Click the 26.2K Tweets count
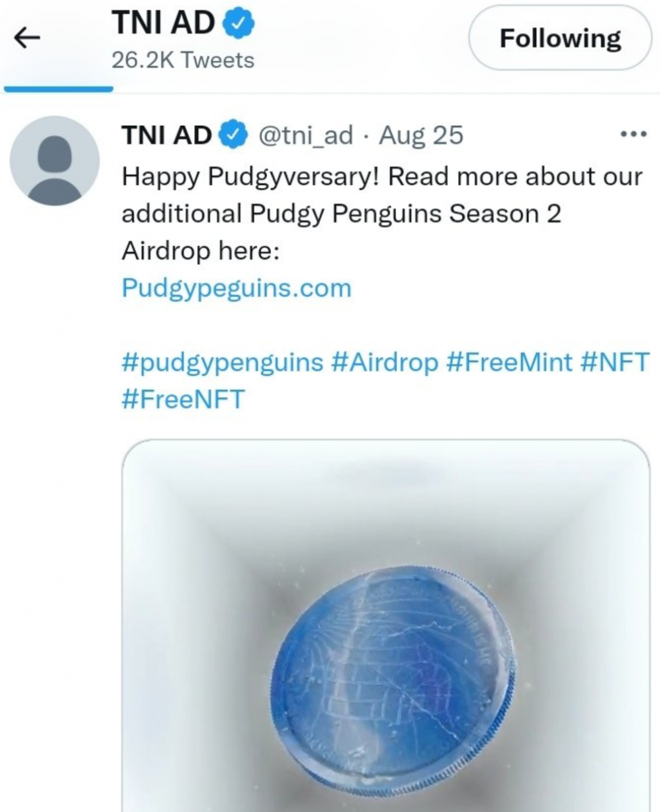Viewport: 660px width, 812px height. click(x=183, y=61)
